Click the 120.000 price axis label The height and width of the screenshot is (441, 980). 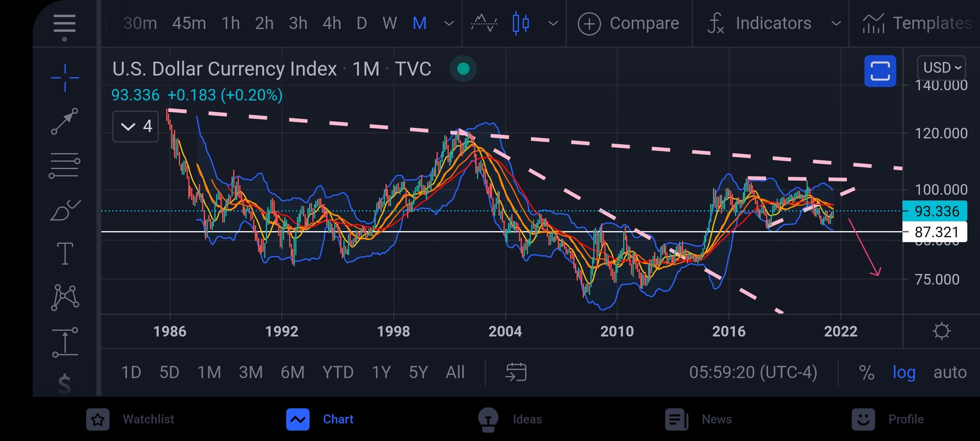click(941, 133)
